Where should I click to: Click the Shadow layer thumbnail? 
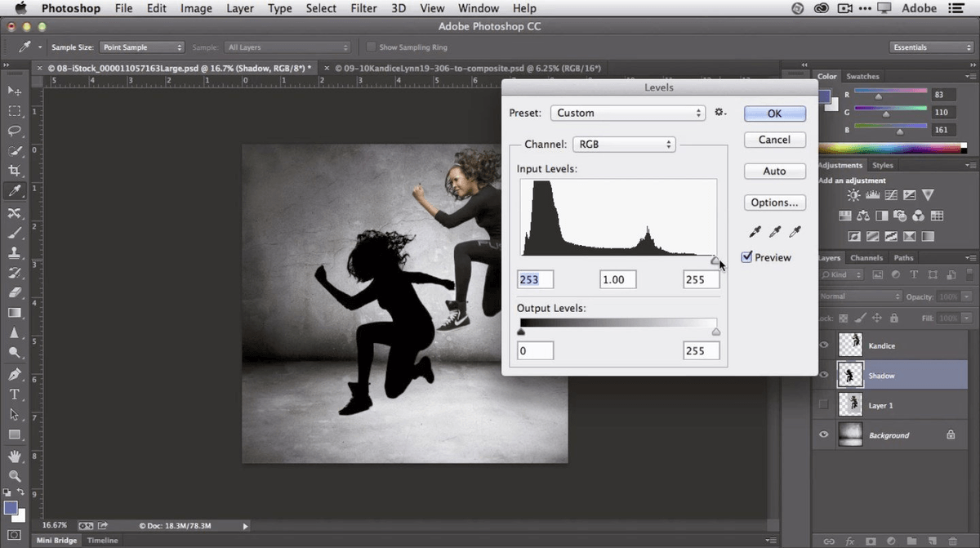(850, 376)
